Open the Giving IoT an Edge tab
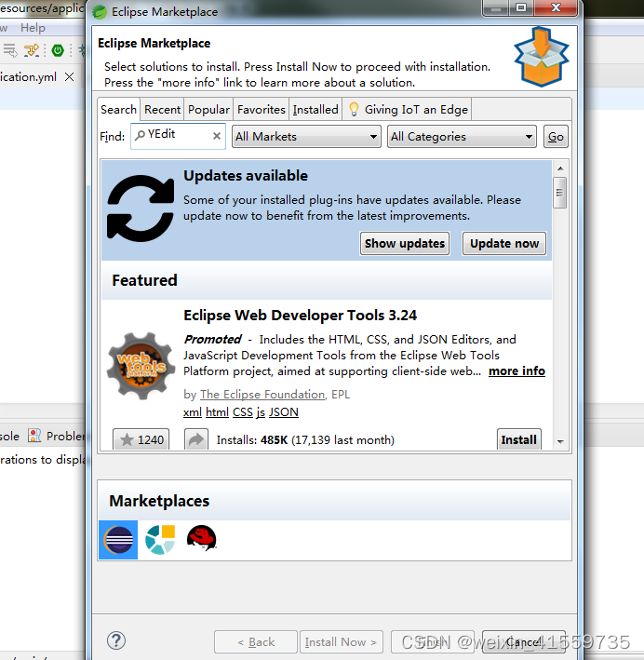Viewport: 644px width, 660px height. pos(408,110)
